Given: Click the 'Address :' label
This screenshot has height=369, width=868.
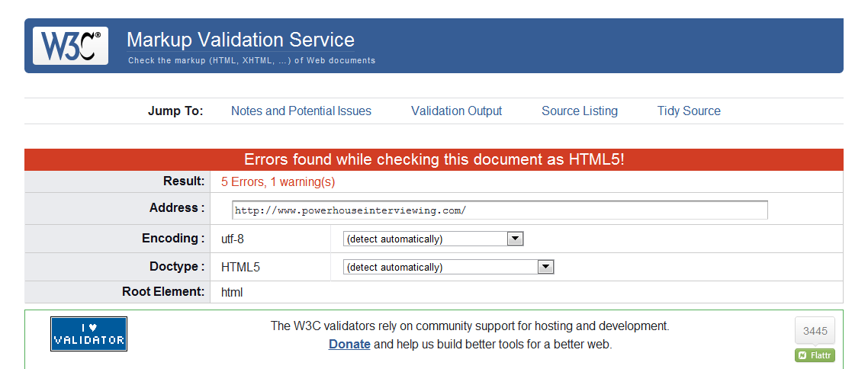Looking at the screenshot, I should point(177,208).
